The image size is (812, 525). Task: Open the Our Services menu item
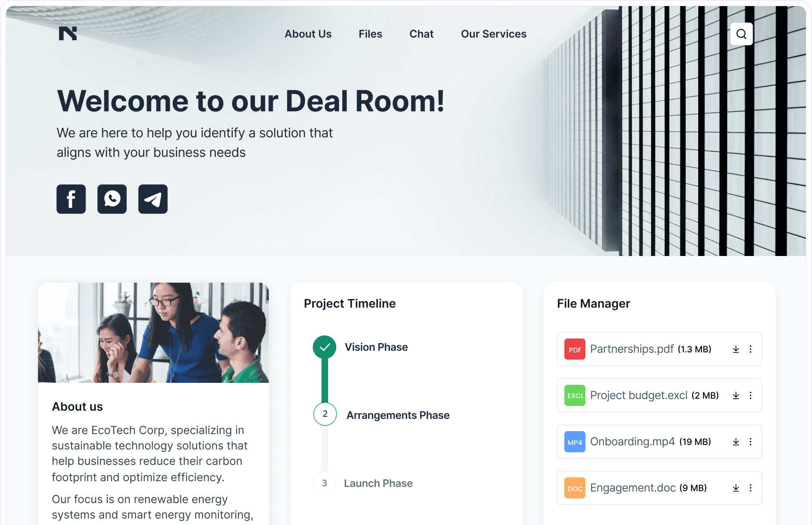click(x=494, y=34)
